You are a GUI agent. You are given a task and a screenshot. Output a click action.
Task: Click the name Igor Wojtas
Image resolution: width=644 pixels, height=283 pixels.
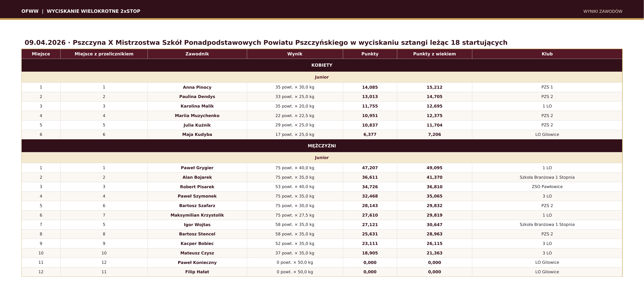coord(197,225)
